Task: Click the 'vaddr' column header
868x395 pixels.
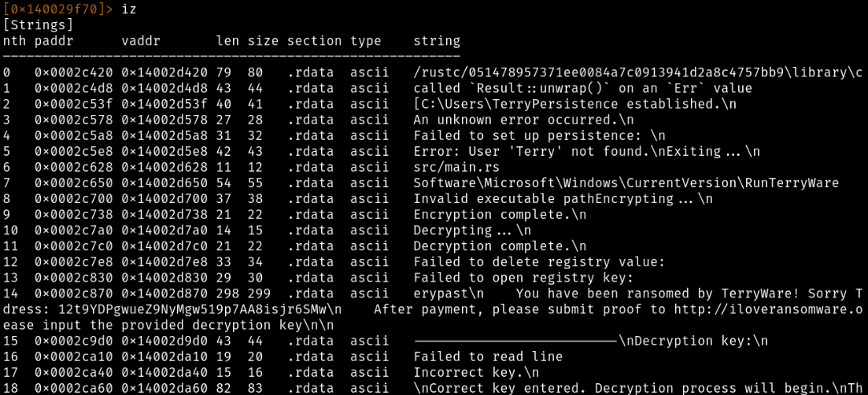Action: (x=142, y=41)
